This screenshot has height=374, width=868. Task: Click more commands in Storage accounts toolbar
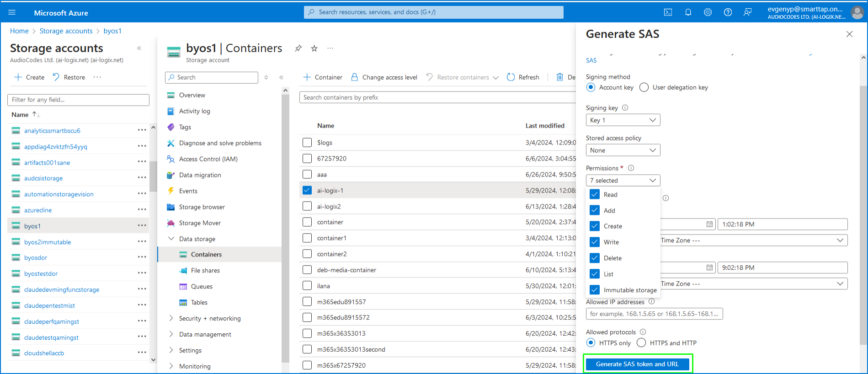tap(97, 77)
